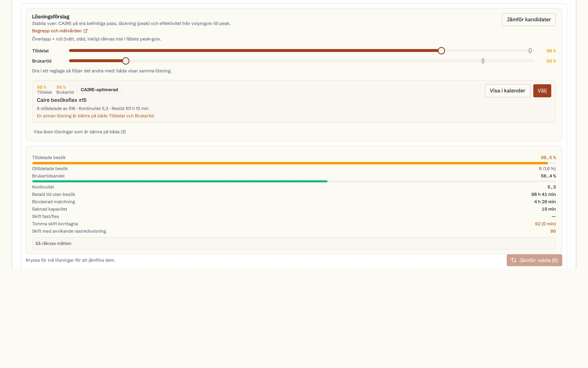Click the warning En annan lösning är bättre
The height and width of the screenshot is (368, 588).
[x=96, y=116]
